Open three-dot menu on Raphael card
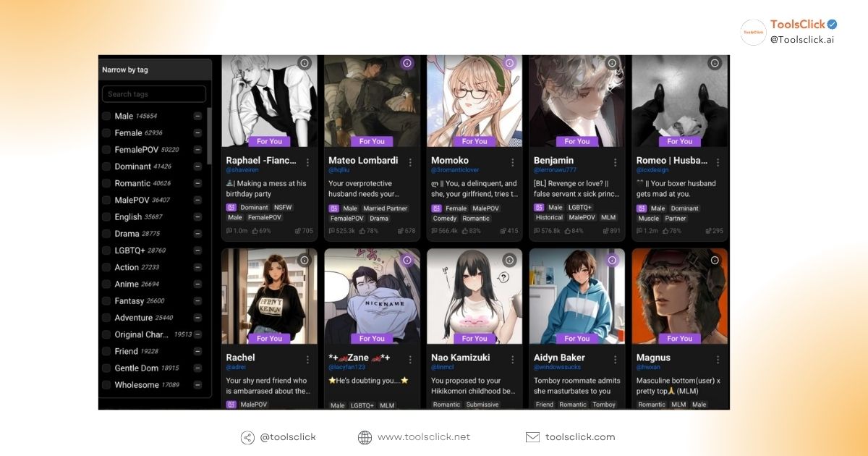The height and width of the screenshot is (456, 868). tap(307, 162)
